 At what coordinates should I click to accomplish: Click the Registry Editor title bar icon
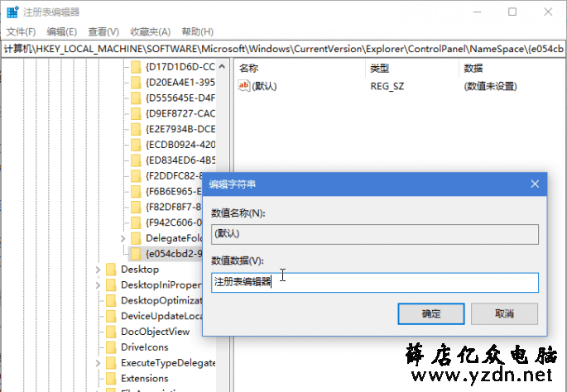coord(12,12)
